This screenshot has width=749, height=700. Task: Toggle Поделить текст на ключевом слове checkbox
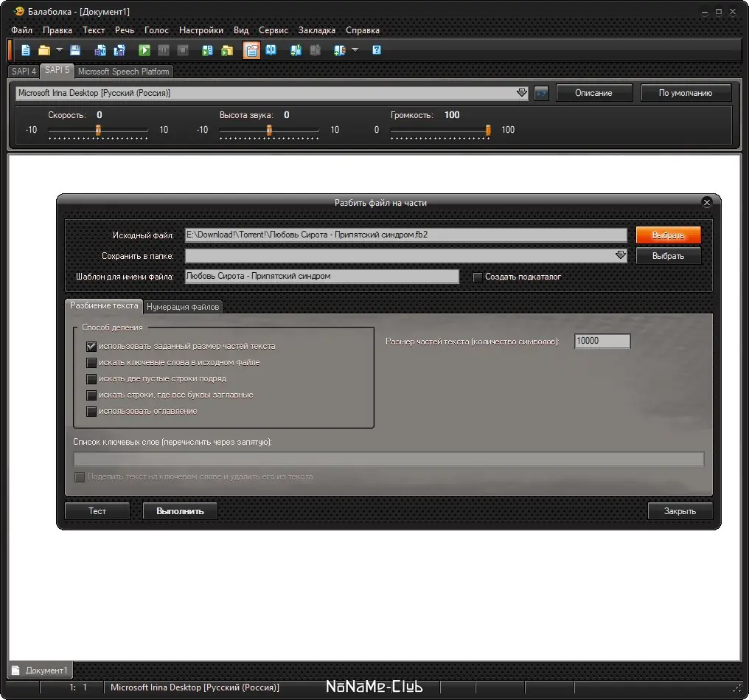pos(80,477)
